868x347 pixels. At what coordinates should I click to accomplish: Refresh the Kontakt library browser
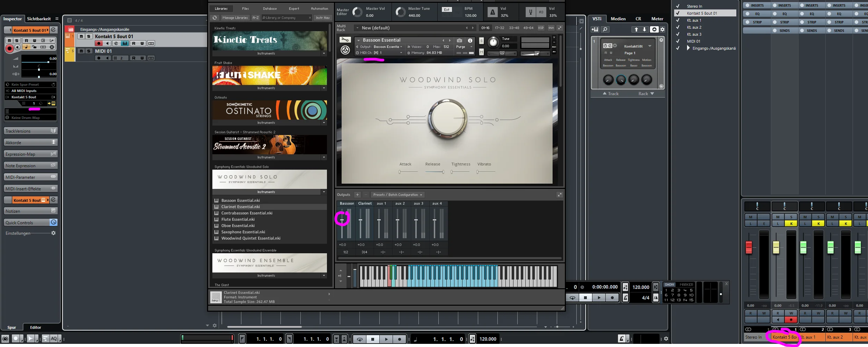pyautogui.click(x=215, y=18)
